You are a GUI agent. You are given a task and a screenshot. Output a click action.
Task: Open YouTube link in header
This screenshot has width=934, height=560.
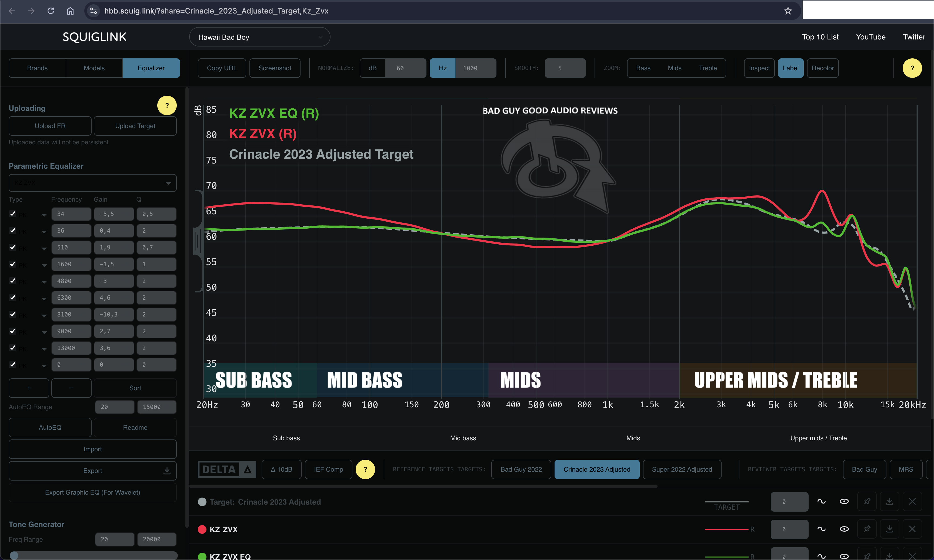pyautogui.click(x=871, y=37)
